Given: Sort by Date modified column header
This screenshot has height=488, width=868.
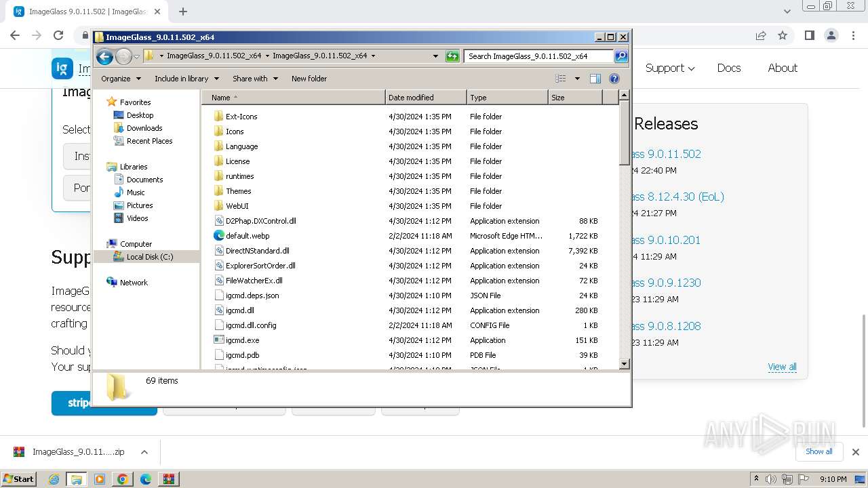Looking at the screenshot, I should [x=426, y=98].
